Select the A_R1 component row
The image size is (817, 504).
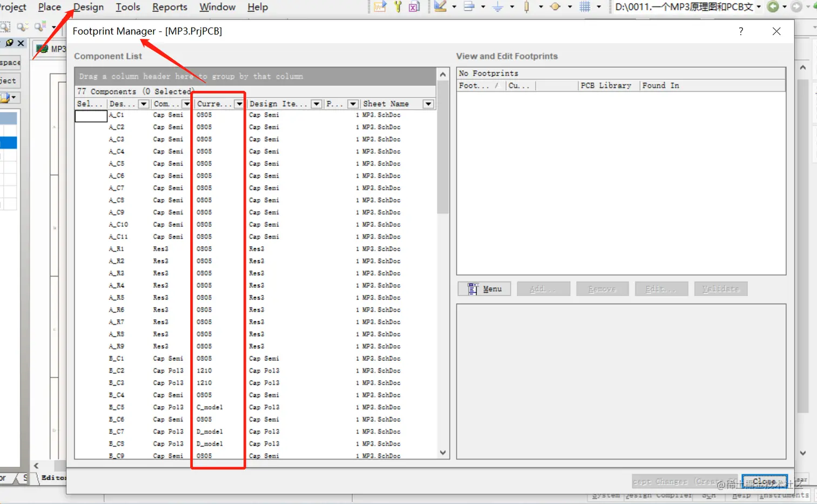click(255, 249)
